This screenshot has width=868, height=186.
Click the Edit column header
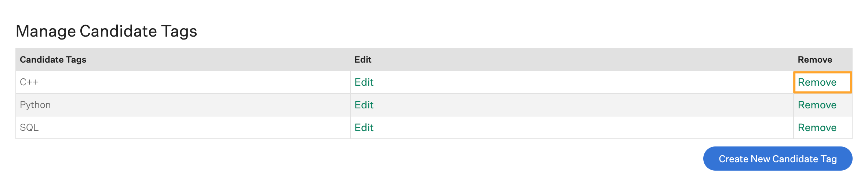click(x=363, y=60)
